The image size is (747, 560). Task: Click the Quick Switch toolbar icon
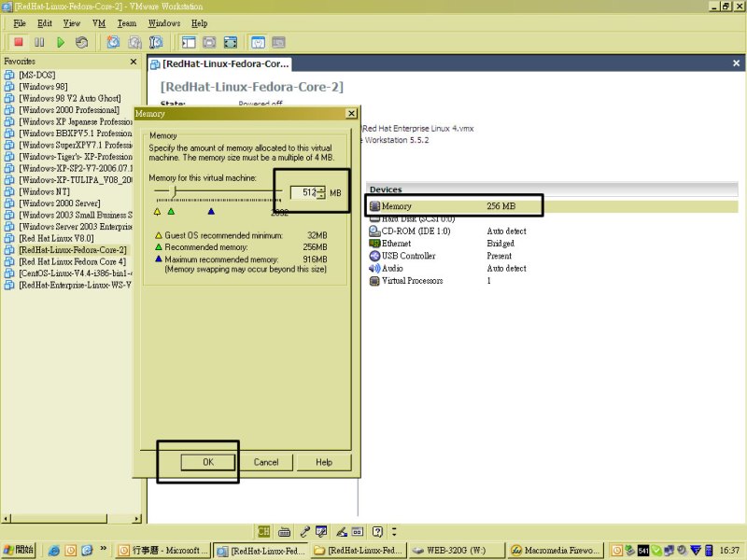tap(209, 42)
